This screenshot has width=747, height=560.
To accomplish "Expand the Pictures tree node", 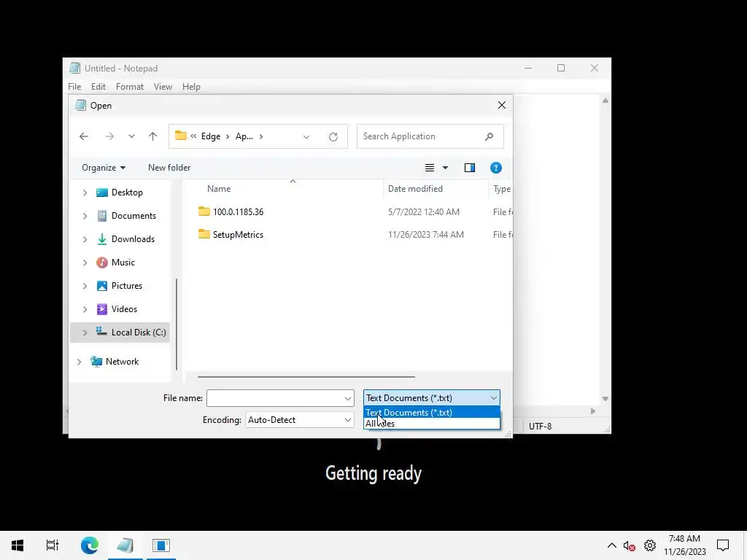I will pyautogui.click(x=85, y=286).
